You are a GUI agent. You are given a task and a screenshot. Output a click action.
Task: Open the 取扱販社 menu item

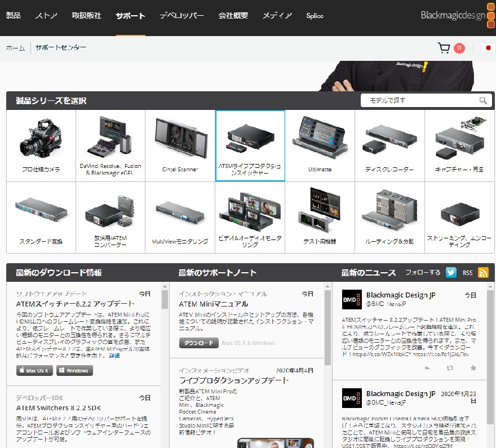pos(86,15)
